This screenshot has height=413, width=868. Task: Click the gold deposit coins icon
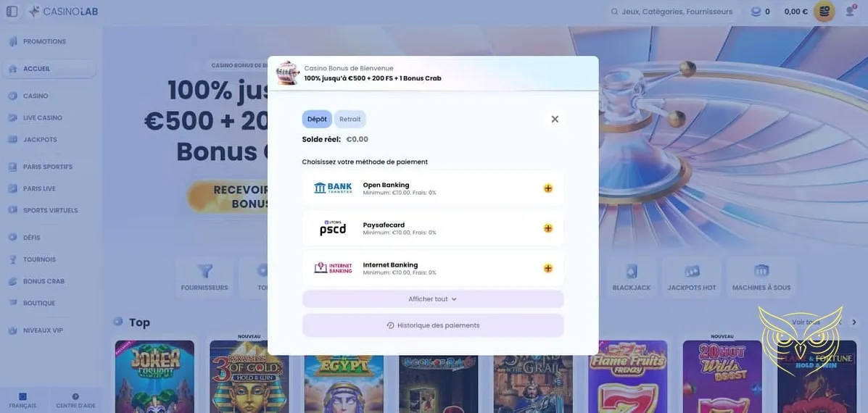[x=824, y=11]
